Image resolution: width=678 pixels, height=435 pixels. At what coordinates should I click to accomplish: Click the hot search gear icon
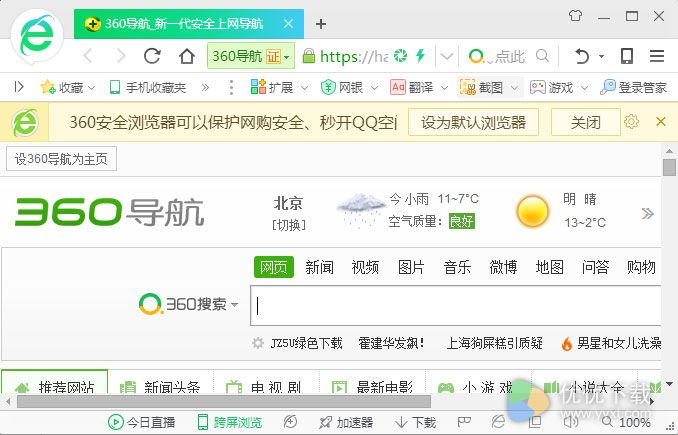pos(258,343)
